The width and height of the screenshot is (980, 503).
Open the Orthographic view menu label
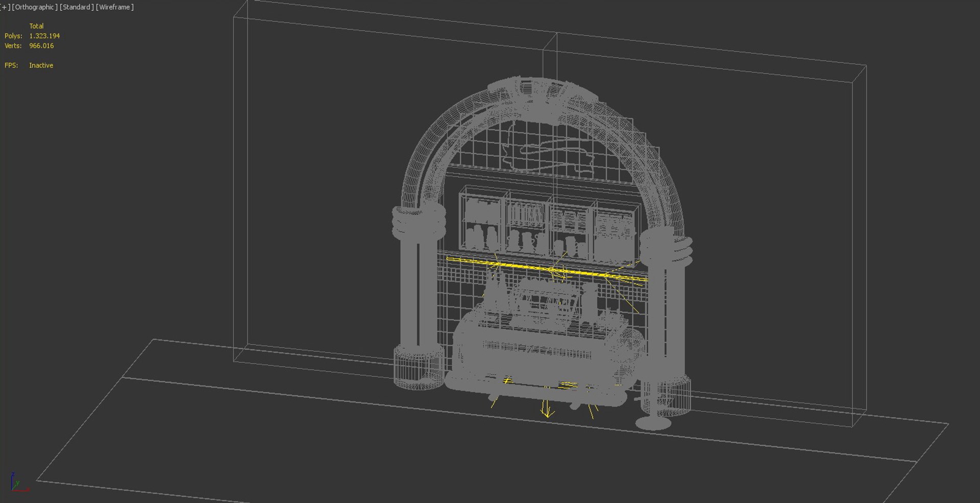coord(35,7)
